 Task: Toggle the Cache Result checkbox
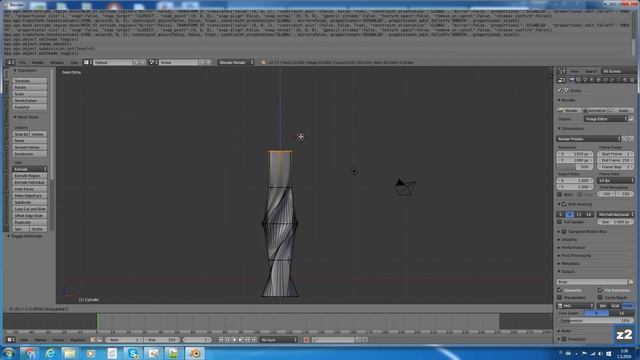coord(600,298)
